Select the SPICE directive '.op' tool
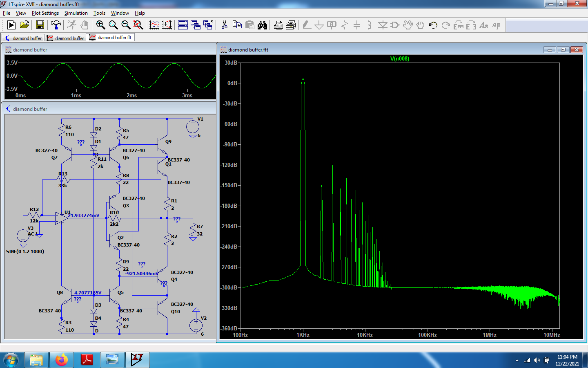The height and width of the screenshot is (368, 588). coord(497,25)
